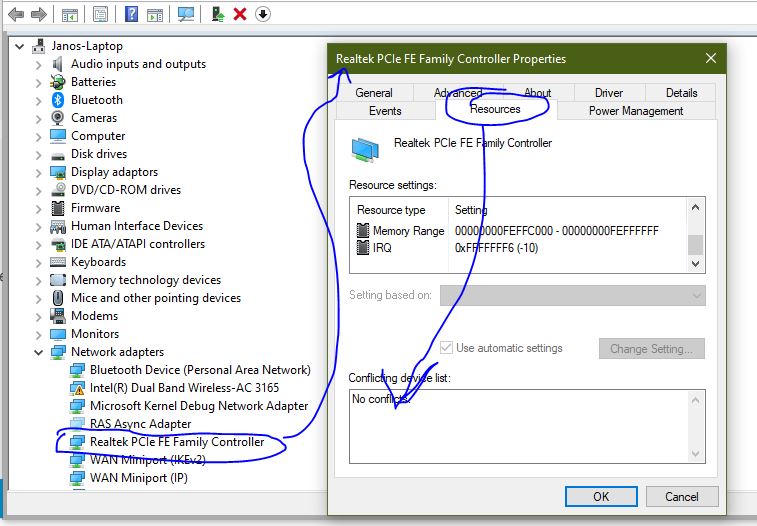Viewport: 757px width, 526px height.
Task: Click the Update driver toolbar icon
Action: pos(218,14)
